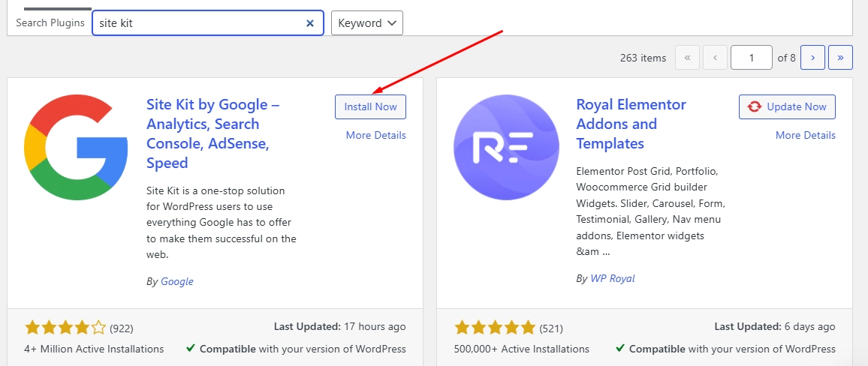
Task: Open the Keyword search type dropdown
Action: pyautogui.click(x=366, y=23)
